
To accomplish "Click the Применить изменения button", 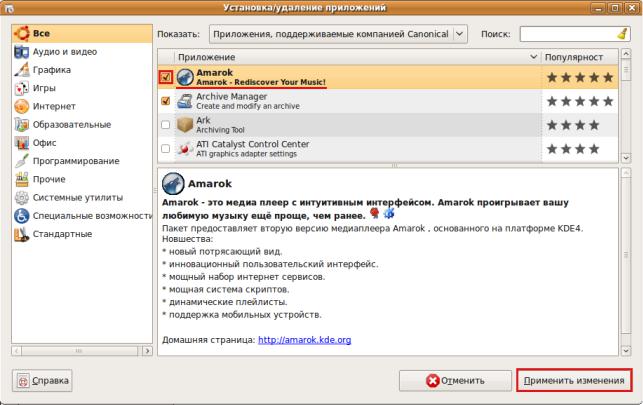I will click(574, 381).
